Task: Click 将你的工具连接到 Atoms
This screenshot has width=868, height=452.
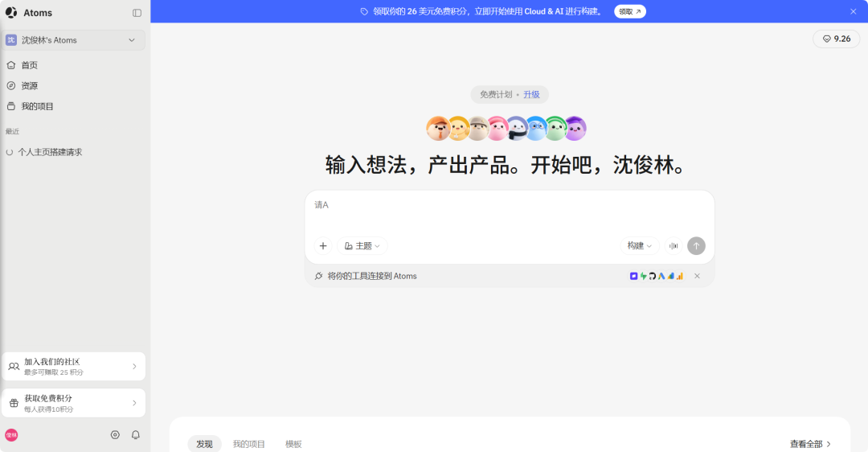Action: click(x=372, y=276)
